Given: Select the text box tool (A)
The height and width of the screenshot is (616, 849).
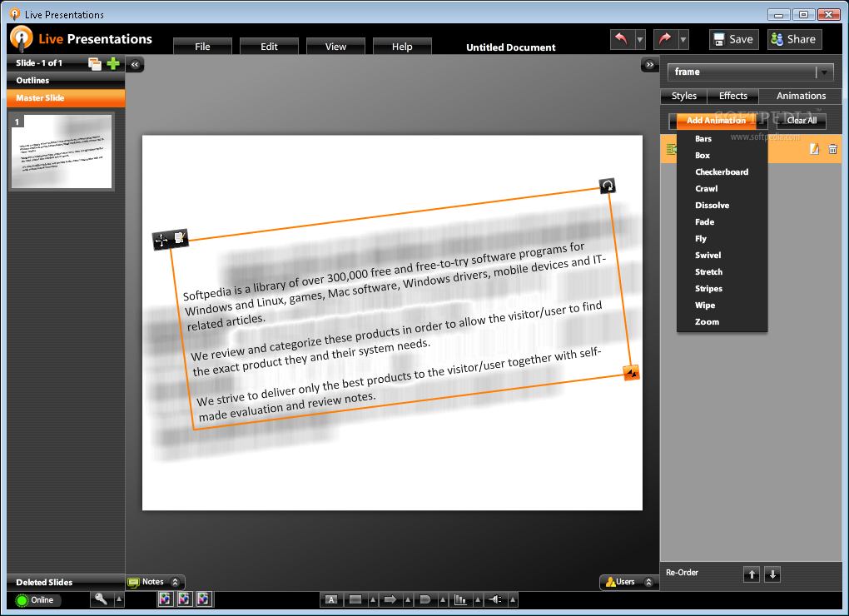Looking at the screenshot, I should [331, 599].
